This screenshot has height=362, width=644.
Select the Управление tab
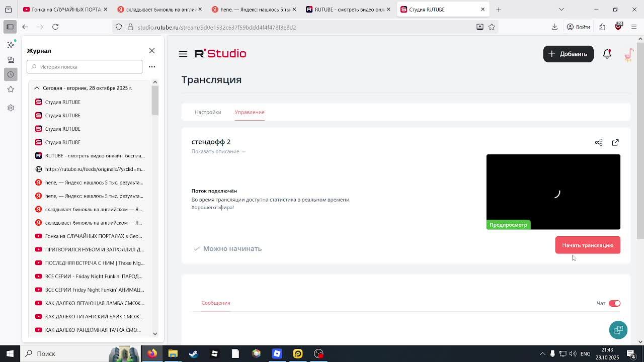(x=250, y=112)
